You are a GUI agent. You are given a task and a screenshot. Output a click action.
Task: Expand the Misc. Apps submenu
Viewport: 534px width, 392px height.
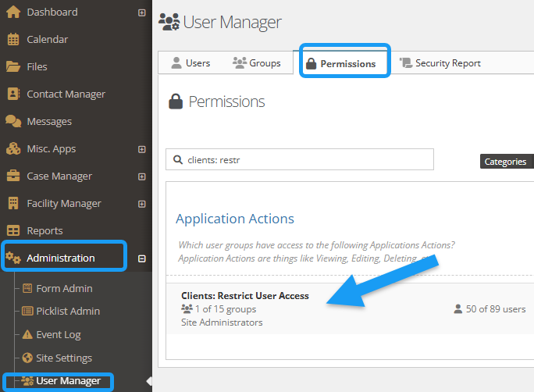(x=141, y=149)
